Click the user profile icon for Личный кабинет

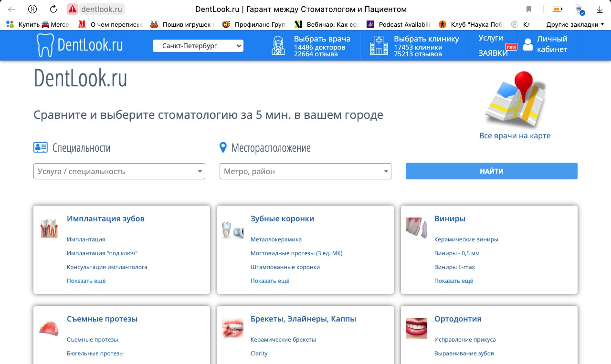coord(527,45)
